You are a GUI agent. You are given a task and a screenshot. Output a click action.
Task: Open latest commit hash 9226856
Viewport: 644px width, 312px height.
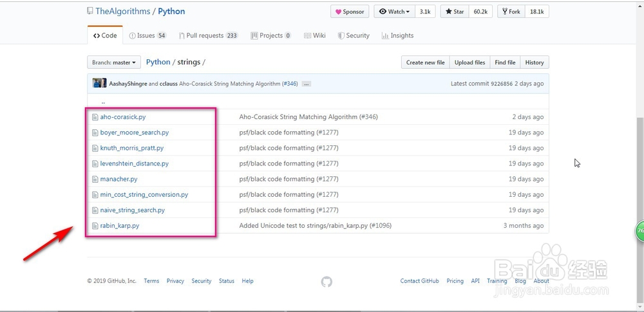(x=502, y=84)
